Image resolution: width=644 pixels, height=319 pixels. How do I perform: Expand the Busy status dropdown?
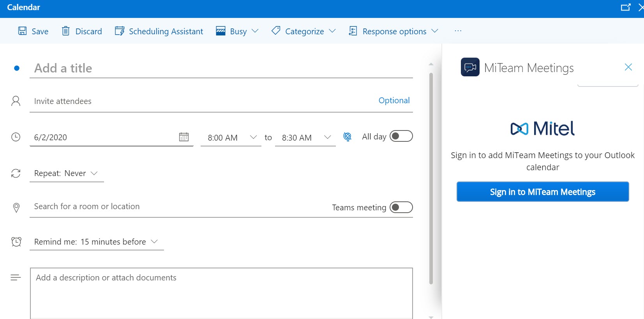click(237, 31)
